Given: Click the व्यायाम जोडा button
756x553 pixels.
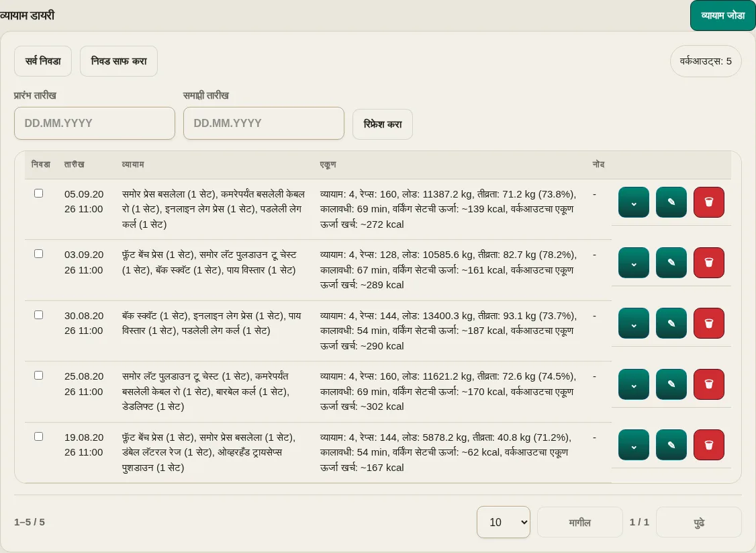Looking at the screenshot, I should (722, 15).
